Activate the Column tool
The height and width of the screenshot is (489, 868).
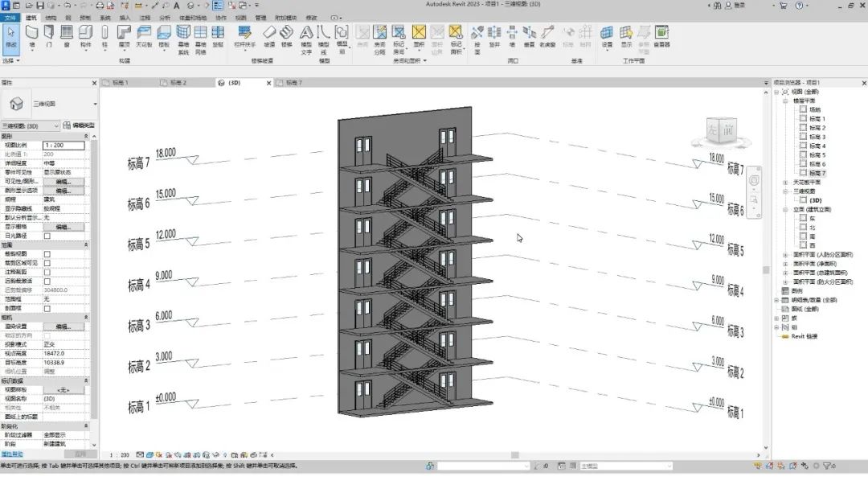(x=104, y=36)
